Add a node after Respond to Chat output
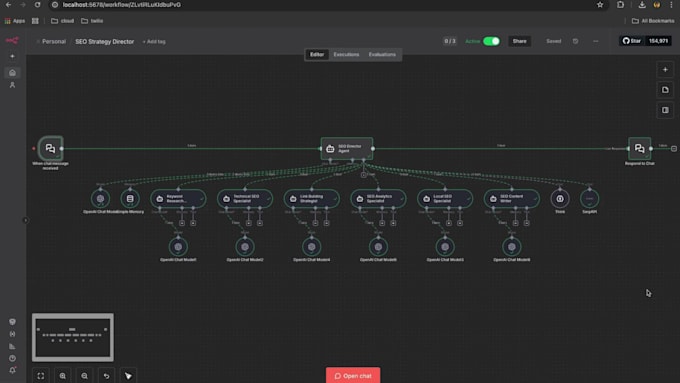Screen dimensions: 680x383 (674, 148)
